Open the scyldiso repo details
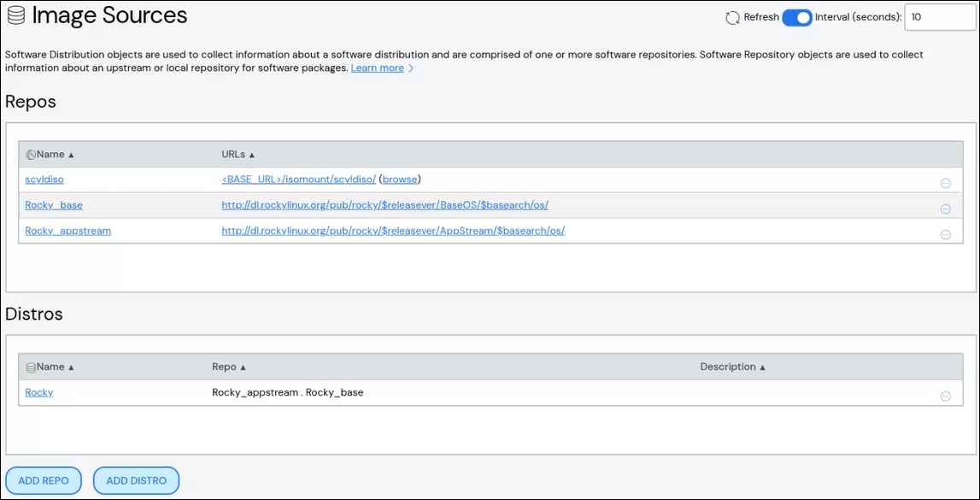 point(44,179)
